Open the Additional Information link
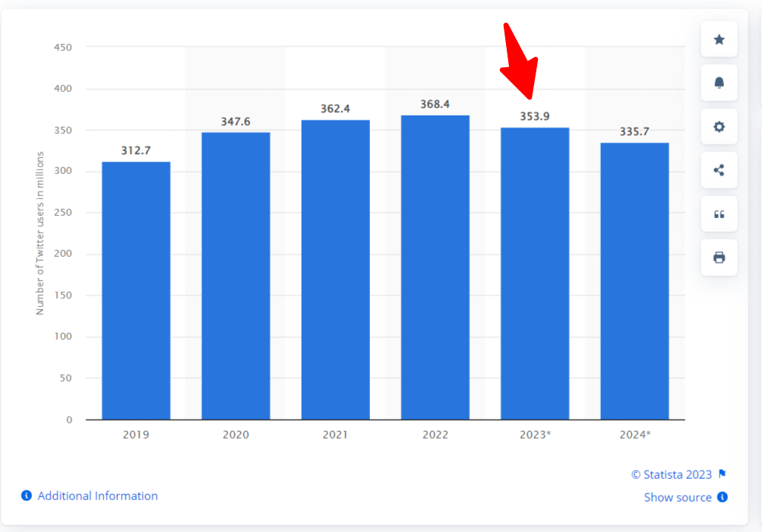Viewport: 762px width, 532px height. pos(97,496)
